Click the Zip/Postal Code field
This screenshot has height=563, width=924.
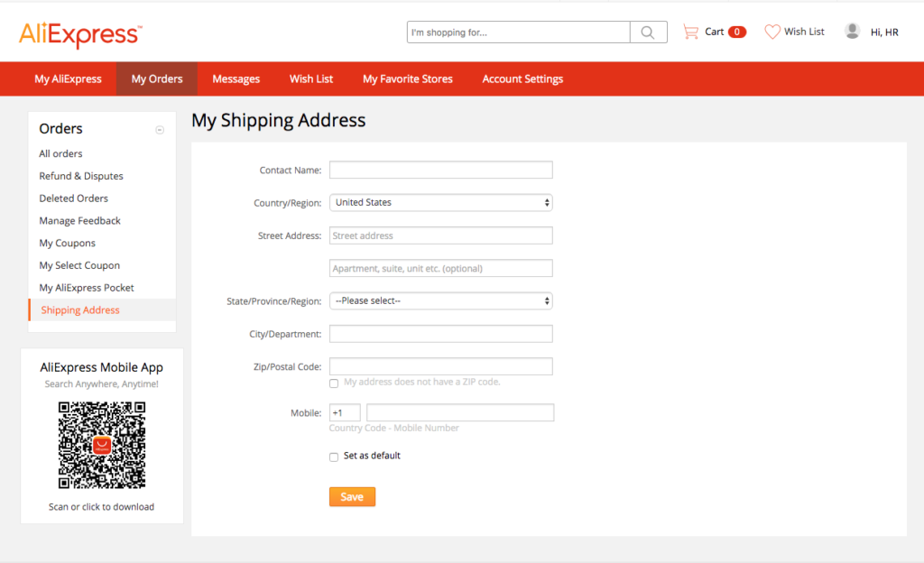[x=440, y=367]
